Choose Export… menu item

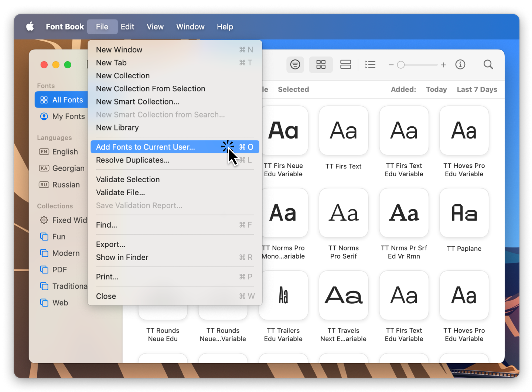[x=175, y=245]
